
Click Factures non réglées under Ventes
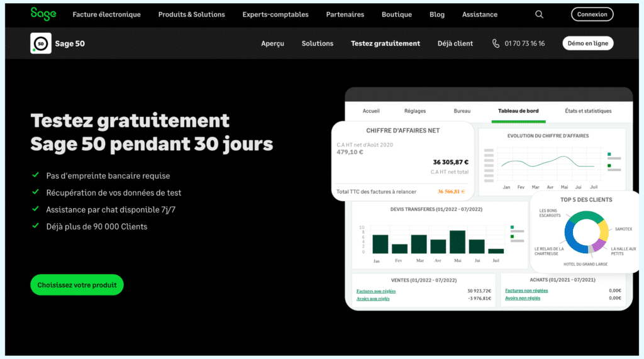376,291
